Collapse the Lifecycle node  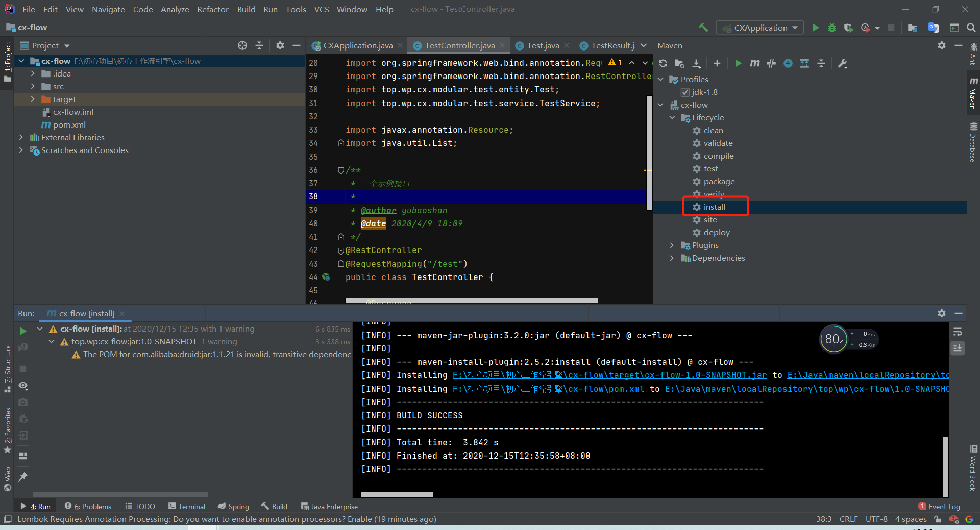click(673, 117)
